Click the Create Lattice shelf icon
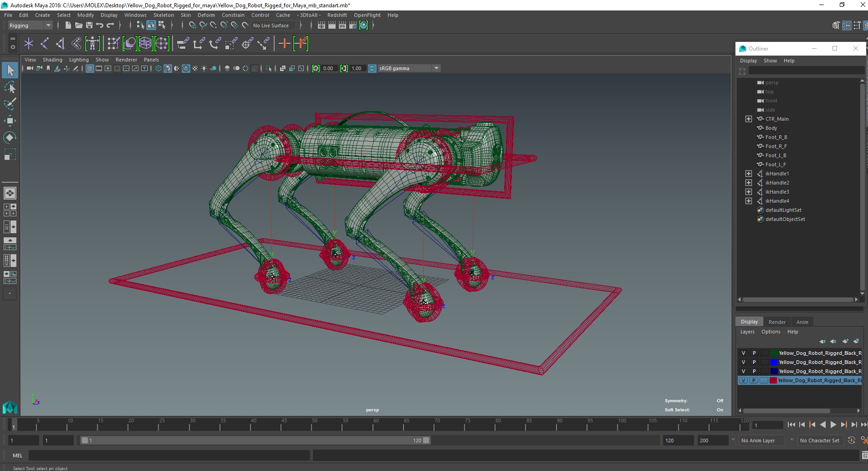 [x=145, y=44]
